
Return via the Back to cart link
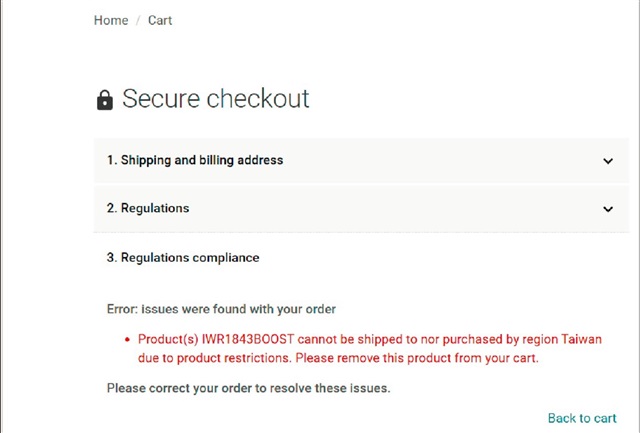[582, 418]
